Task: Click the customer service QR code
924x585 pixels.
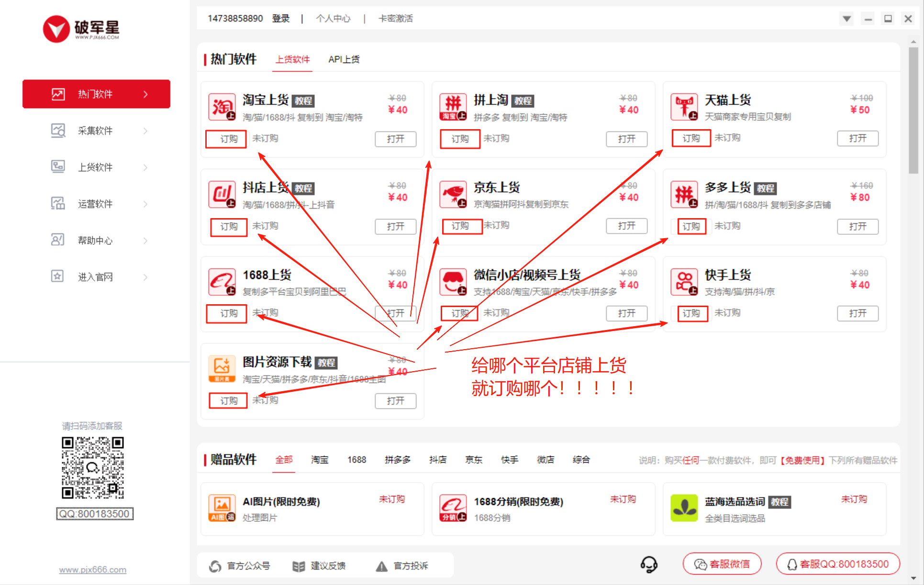Action: [92, 467]
